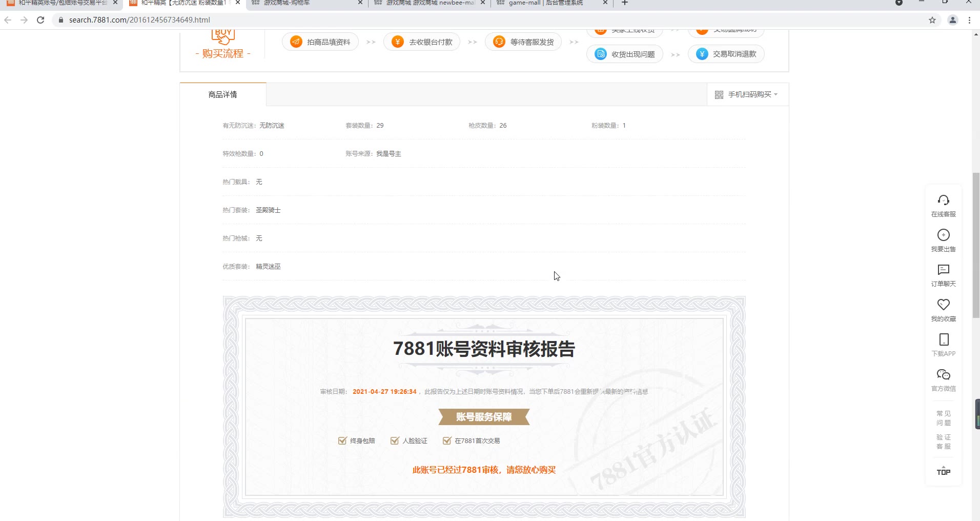The image size is (980, 521).
Task: Click the 有无防沉迷 value 无防沉迷
Action: (272, 126)
